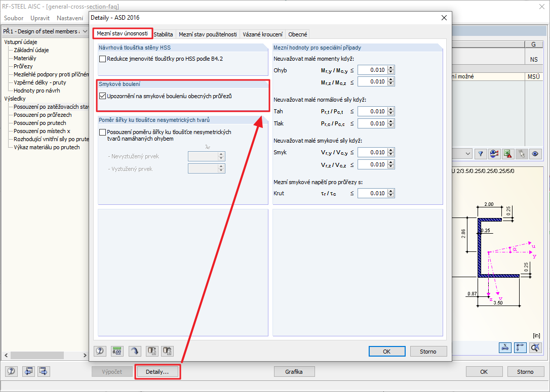
Task: Click the Tah Pr,t/Pc,t spinner arrows
Action: coord(391,111)
